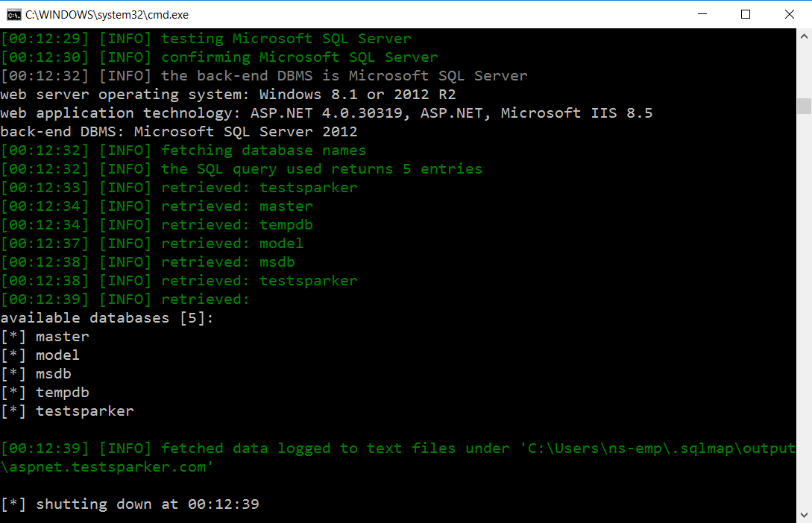Click 'model' in the available databases list
Viewport: 812px width, 523px height.
(57, 355)
